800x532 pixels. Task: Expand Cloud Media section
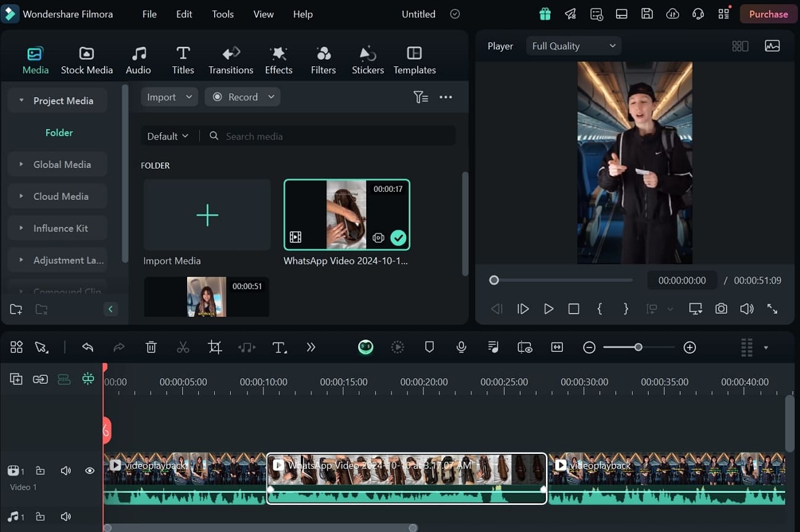(22, 196)
